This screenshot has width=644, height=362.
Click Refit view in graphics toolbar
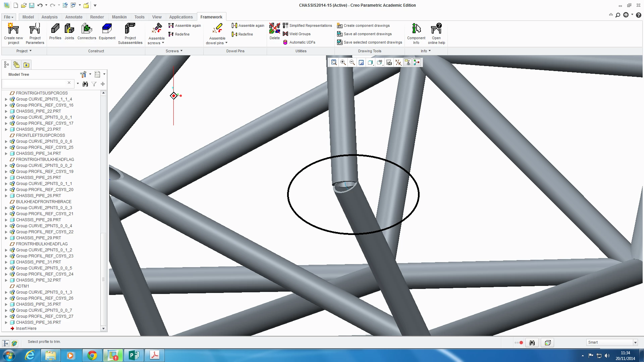334,63
